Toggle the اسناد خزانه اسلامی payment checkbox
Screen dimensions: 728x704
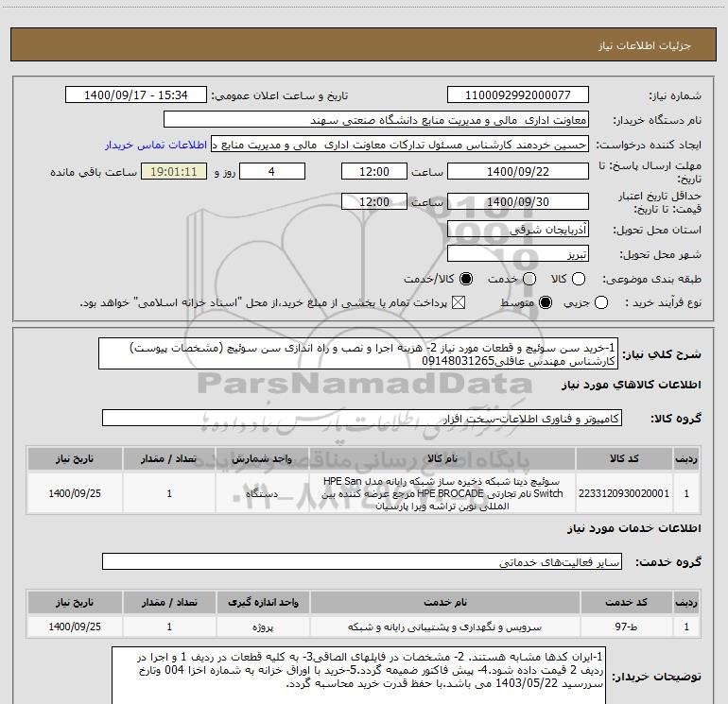pyautogui.click(x=459, y=302)
